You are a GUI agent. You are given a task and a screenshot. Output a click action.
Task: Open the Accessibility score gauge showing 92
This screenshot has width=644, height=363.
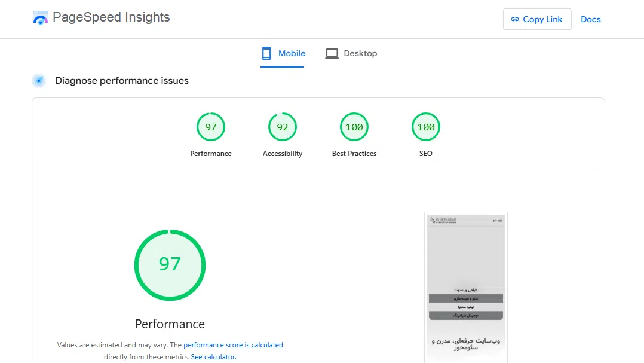click(283, 127)
